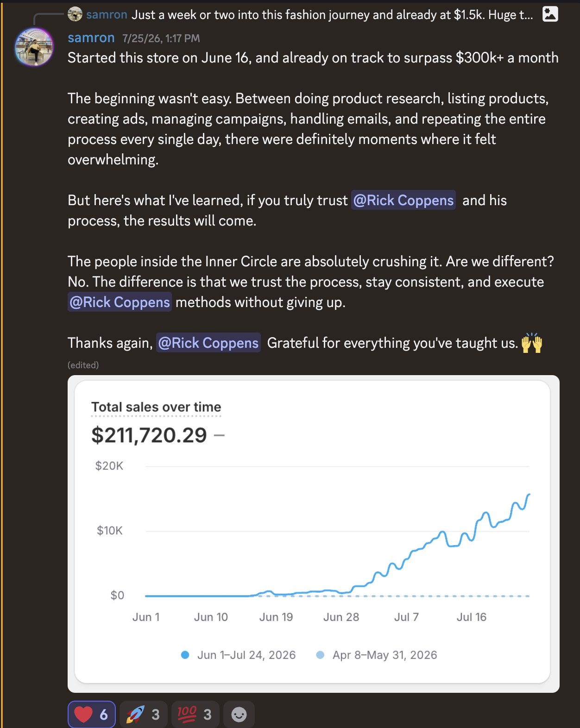Click the samron username above the message
580x728 pixels.
click(91, 38)
